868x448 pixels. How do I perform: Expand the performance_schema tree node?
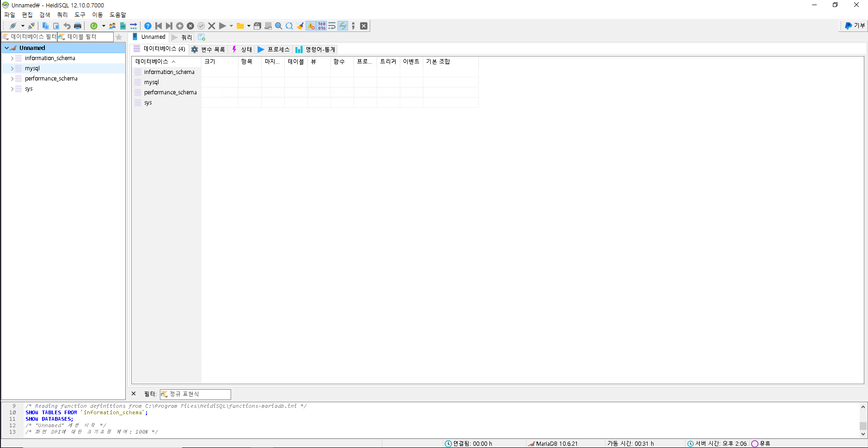(12, 78)
